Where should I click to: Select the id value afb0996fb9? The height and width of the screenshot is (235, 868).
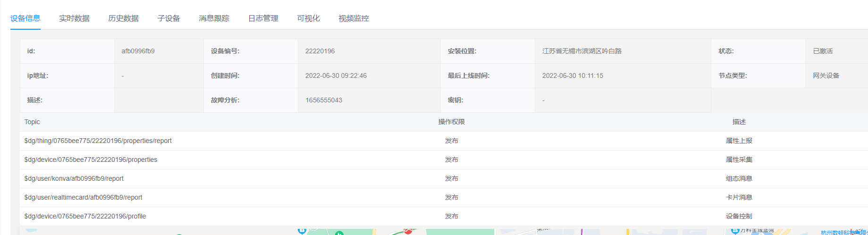pos(138,51)
